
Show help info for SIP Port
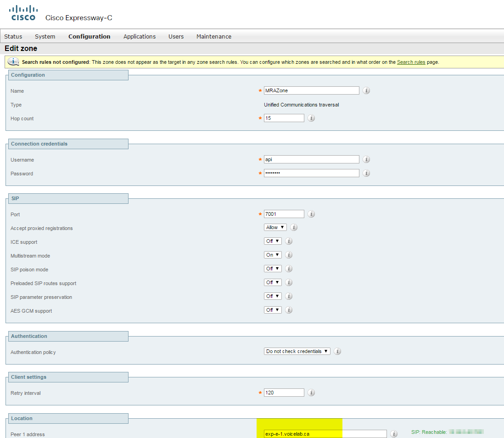(x=311, y=214)
